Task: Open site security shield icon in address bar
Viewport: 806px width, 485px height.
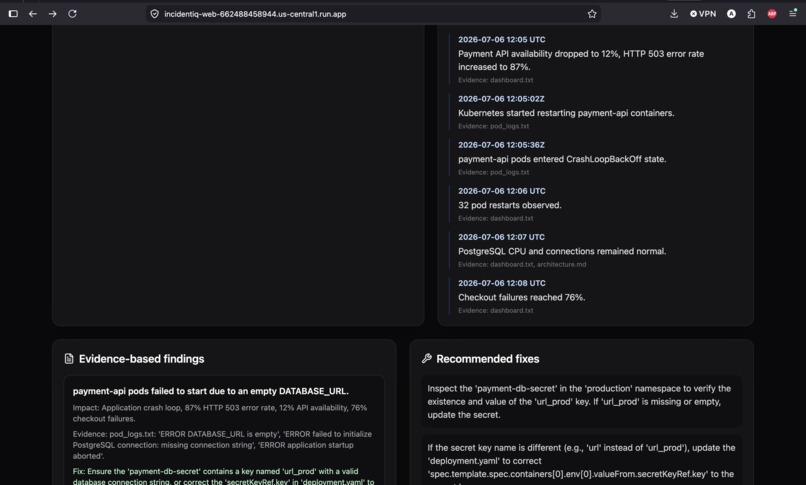Action: coord(154,14)
